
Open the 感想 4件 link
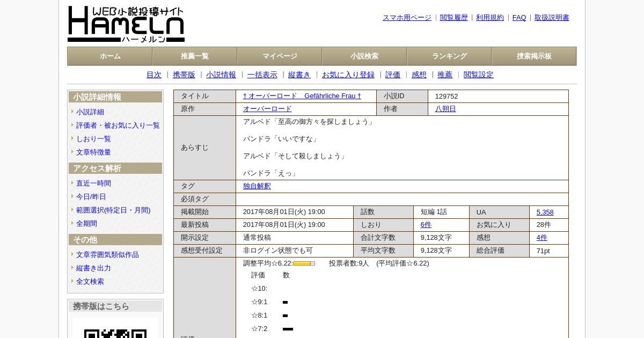coord(542,238)
